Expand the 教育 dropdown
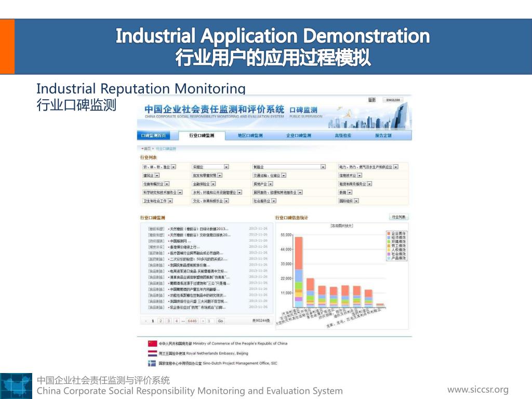The image size is (532, 399). click(x=345, y=192)
